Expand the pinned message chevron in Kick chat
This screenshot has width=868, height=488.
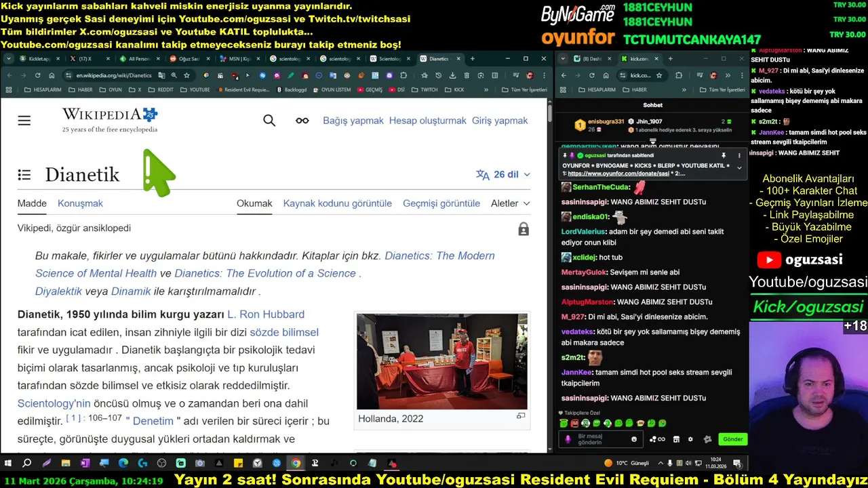click(739, 167)
